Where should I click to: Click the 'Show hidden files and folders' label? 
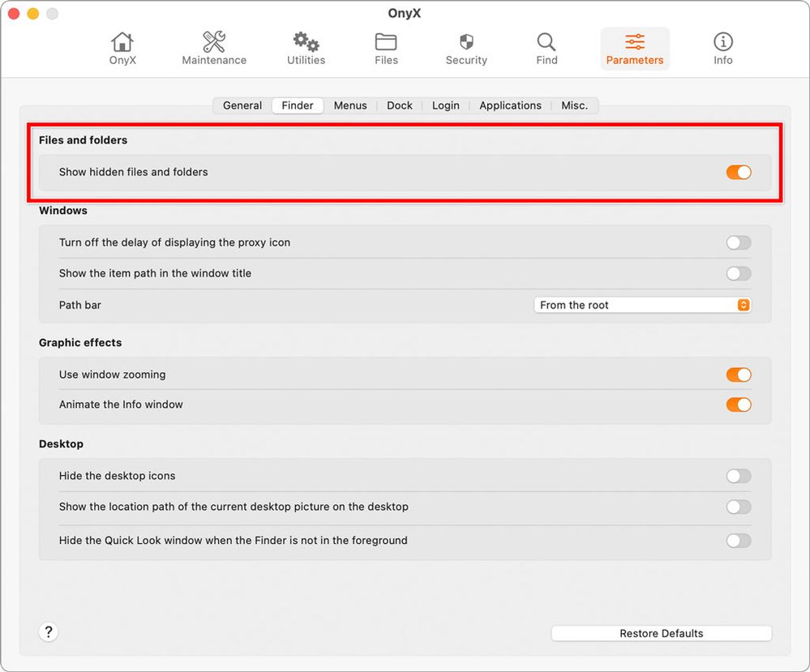click(x=133, y=172)
